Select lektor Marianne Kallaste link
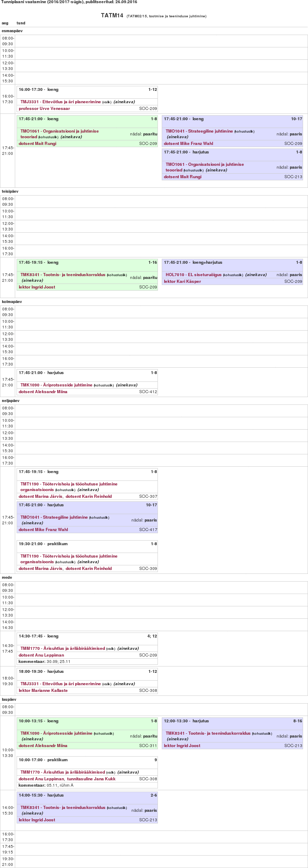Image resolution: width=308 pixels, height=868 pixels. point(43,691)
